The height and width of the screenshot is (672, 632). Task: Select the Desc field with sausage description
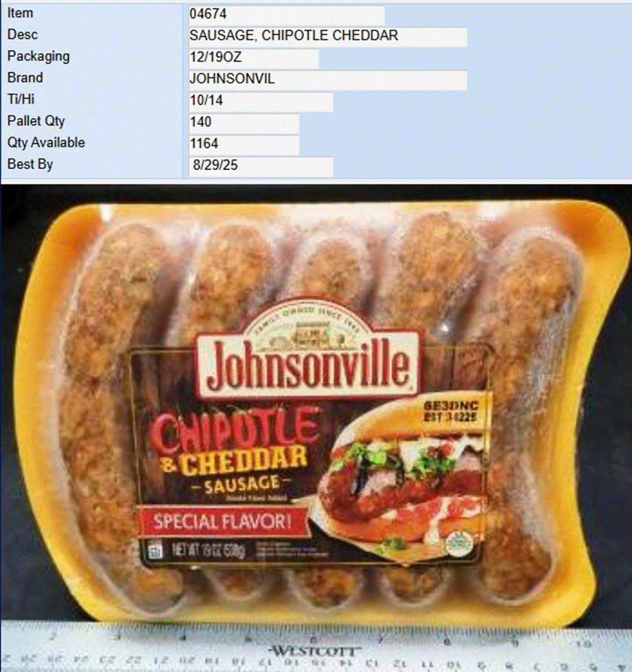tap(328, 36)
